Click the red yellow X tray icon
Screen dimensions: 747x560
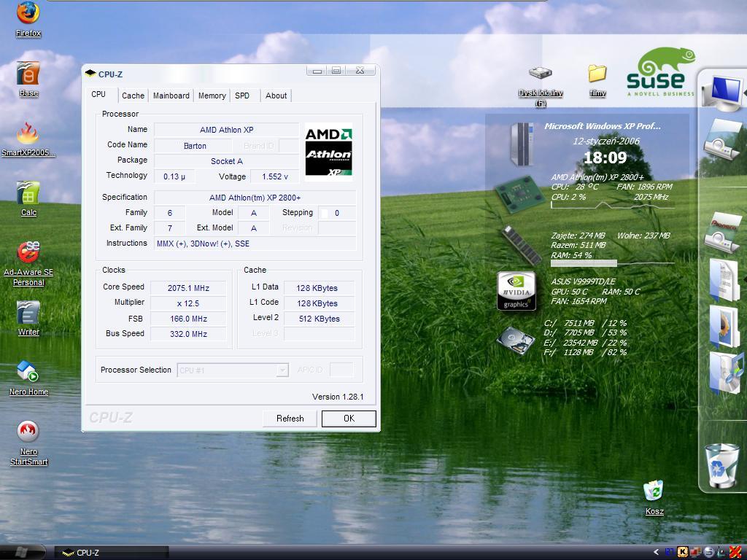coord(735,552)
